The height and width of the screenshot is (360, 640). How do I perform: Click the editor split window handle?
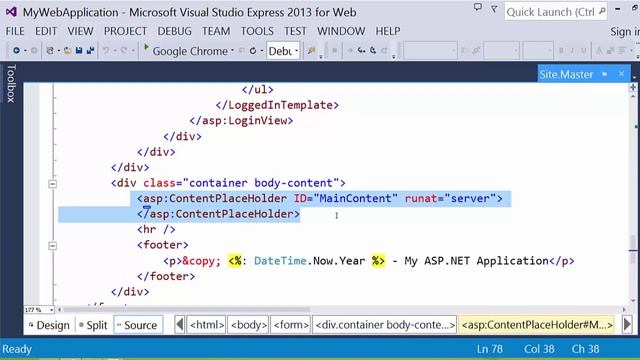tap(633, 87)
